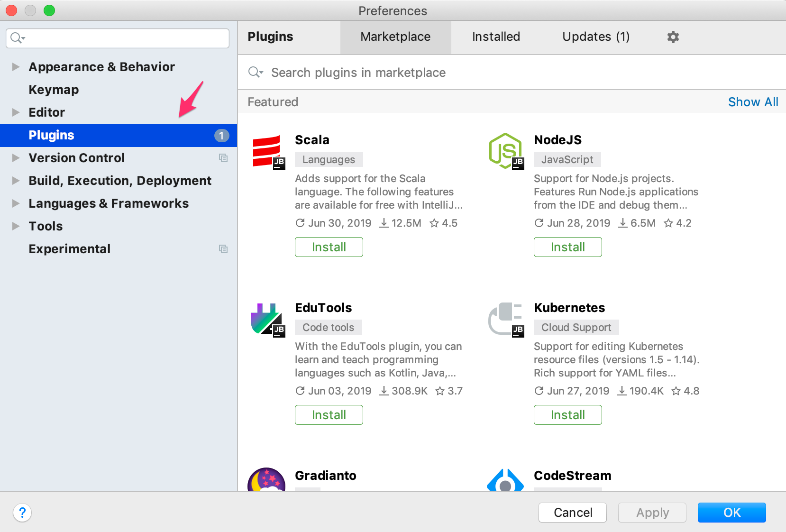The width and height of the screenshot is (786, 532).
Task: Expand the Version Control section
Action: (x=16, y=158)
